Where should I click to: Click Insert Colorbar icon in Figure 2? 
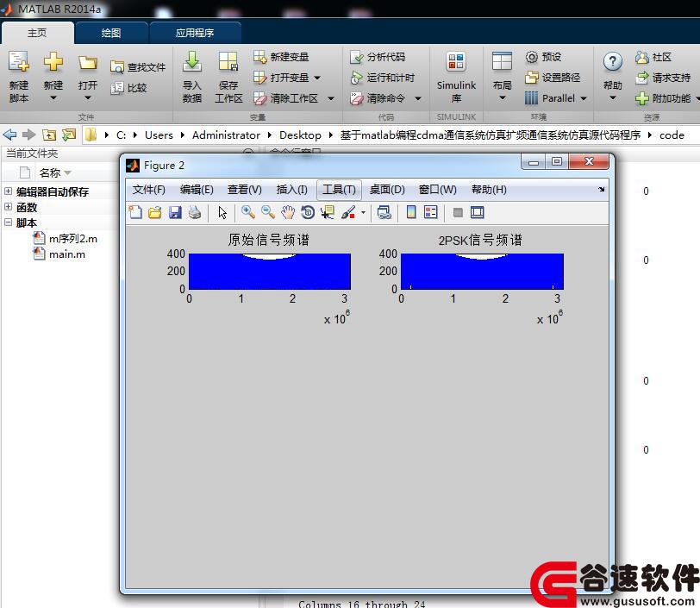pyautogui.click(x=411, y=213)
